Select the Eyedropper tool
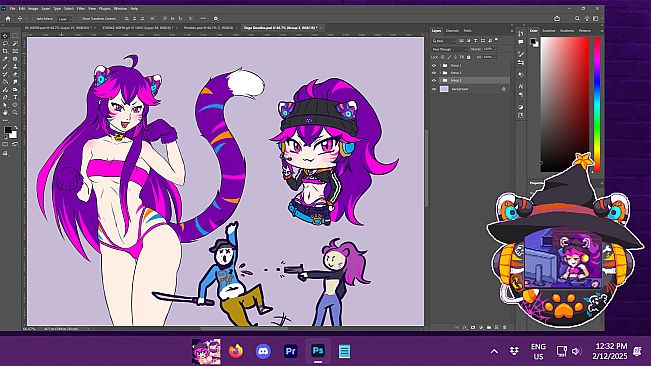Viewport: 651px width, 366px height. point(5,59)
